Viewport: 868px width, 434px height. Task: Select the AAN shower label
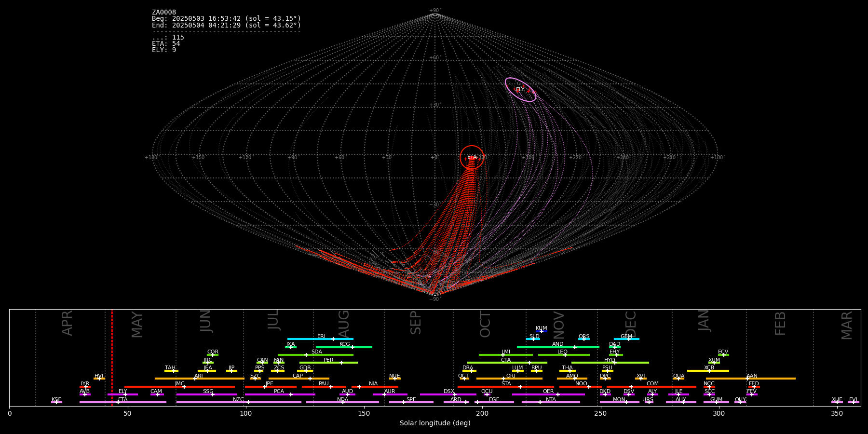click(752, 376)
